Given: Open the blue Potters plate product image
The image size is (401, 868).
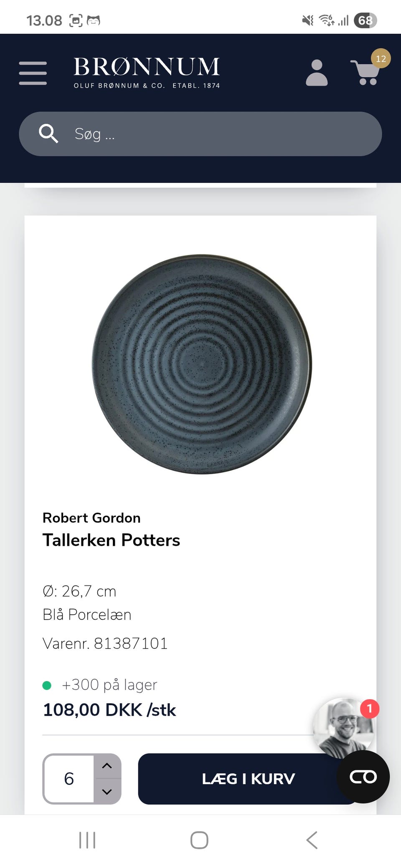Looking at the screenshot, I should 202,364.
